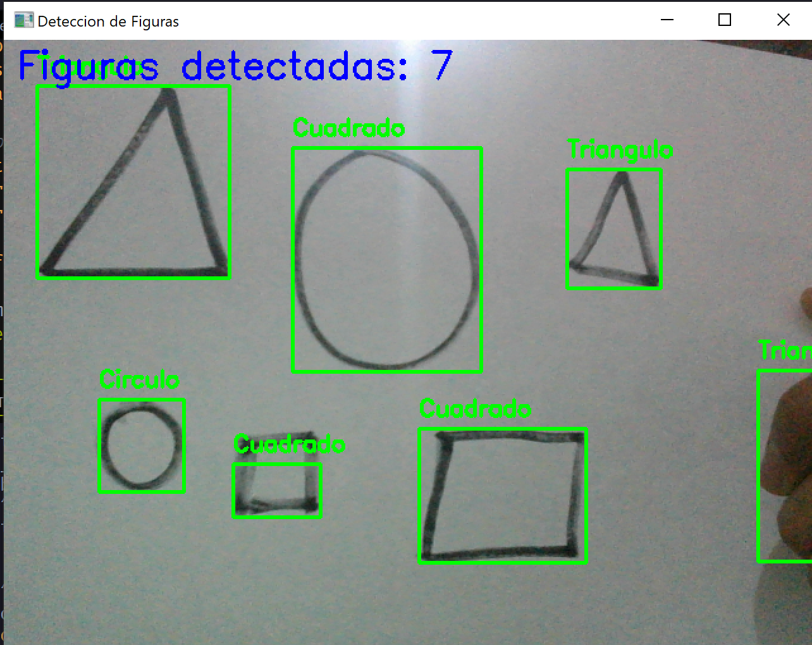
Task: Click the app icon in the title bar
Action: (x=23, y=20)
